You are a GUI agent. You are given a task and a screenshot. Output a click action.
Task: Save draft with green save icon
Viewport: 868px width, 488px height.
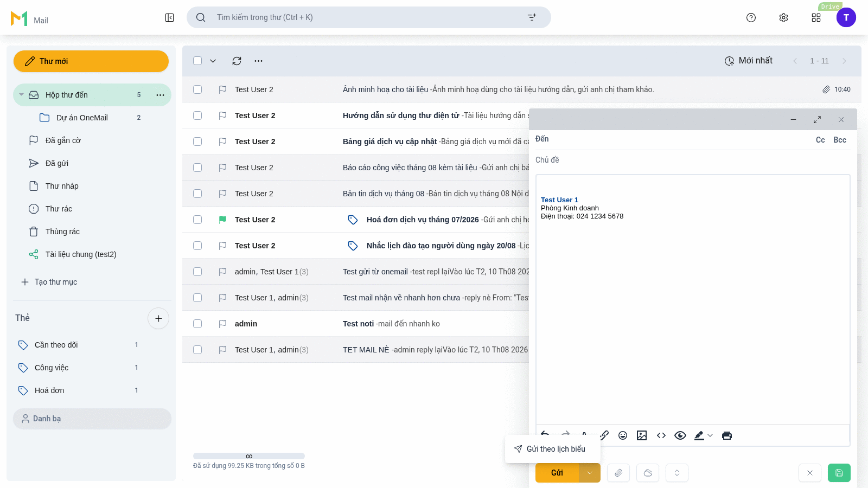[839, 473]
